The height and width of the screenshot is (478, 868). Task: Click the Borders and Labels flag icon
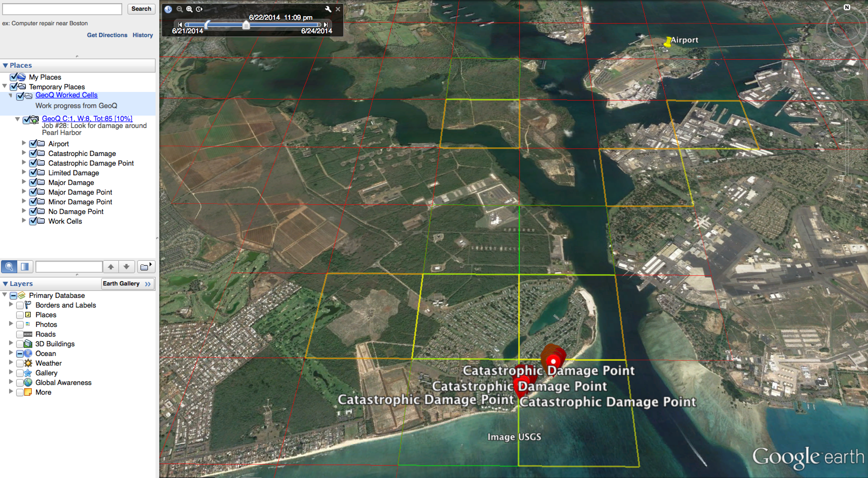[x=28, y=305]
